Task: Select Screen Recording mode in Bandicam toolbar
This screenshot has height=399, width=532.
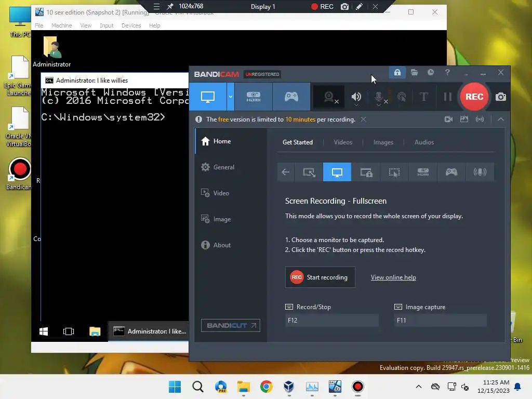Action: tap(208, 97)
